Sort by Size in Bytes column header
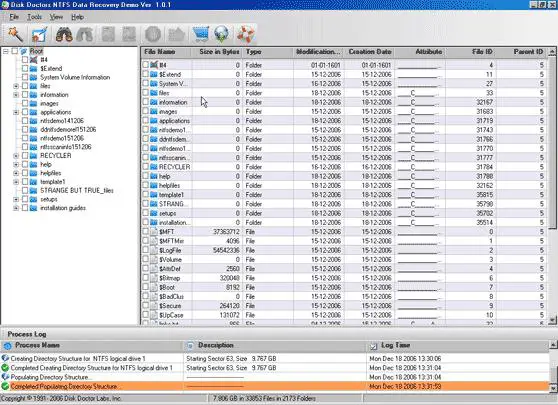Image resolution: width=558 pixels, height=405 pixels. click(x=217, y=52)
